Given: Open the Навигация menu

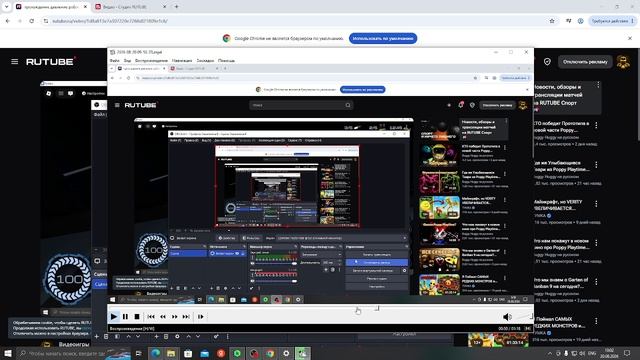Looking at the screenshot, I should [182, 60].
